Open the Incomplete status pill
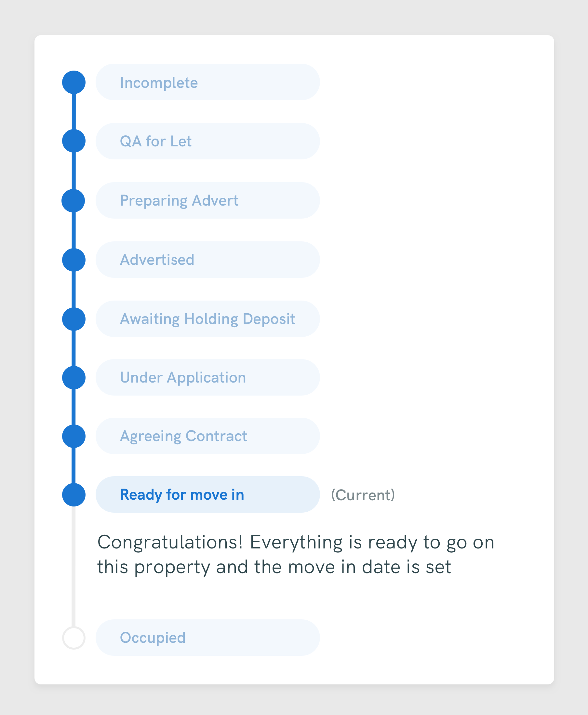 pos(207,82)
